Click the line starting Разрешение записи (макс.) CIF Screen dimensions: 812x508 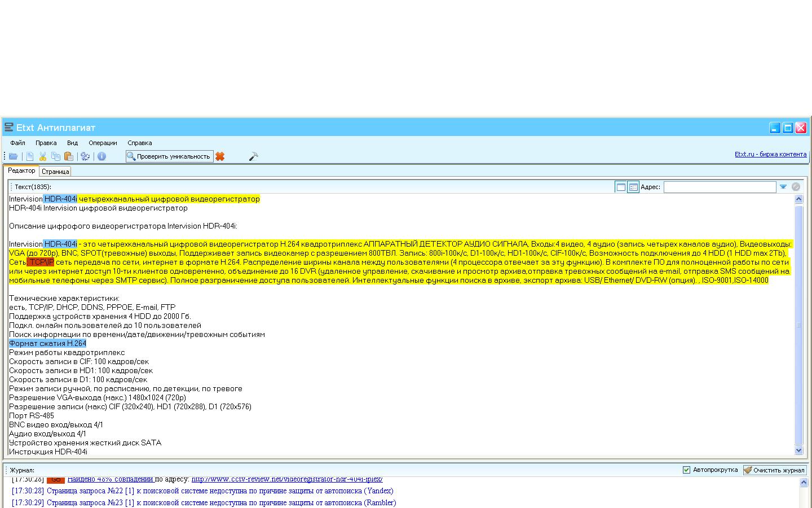130,406
